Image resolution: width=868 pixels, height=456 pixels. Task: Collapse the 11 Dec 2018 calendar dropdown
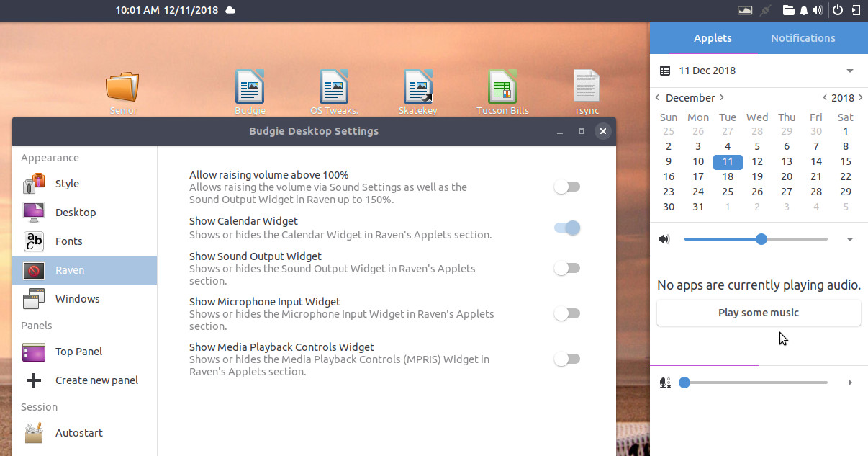point(849,71)
